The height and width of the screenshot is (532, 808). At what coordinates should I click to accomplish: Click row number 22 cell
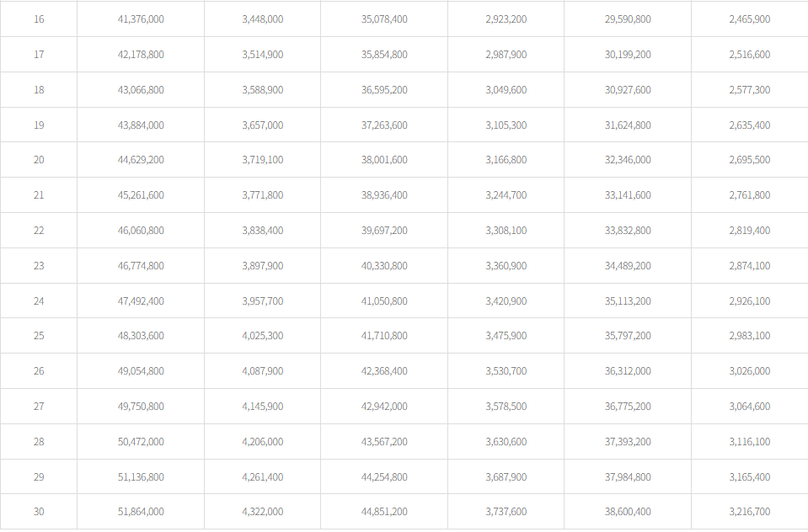point(39,231)
